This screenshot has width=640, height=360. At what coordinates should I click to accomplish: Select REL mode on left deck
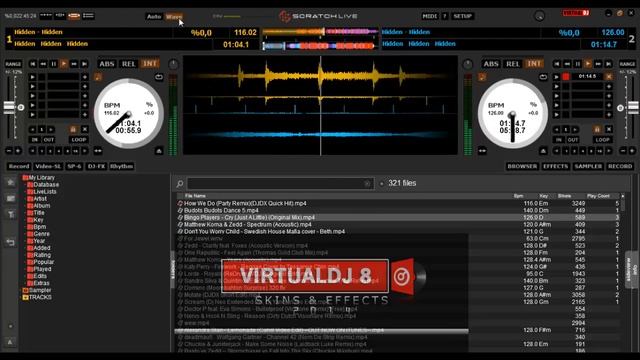(128, 64)
